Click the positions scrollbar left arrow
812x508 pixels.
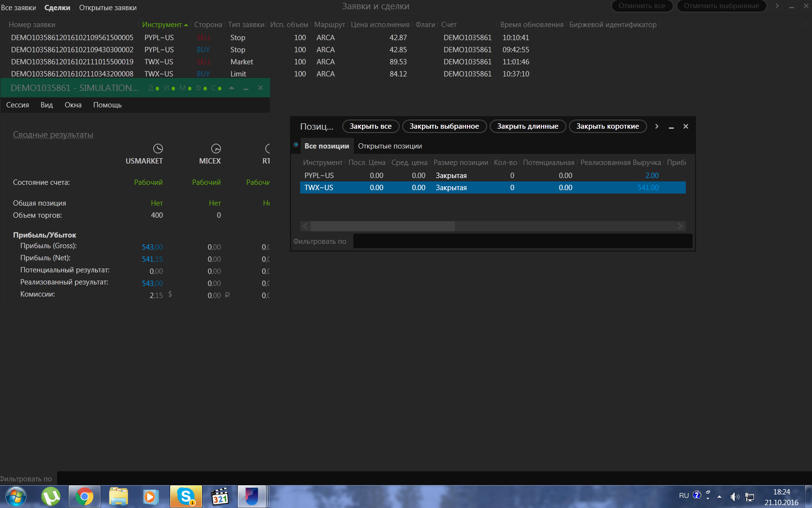[305, 226]
